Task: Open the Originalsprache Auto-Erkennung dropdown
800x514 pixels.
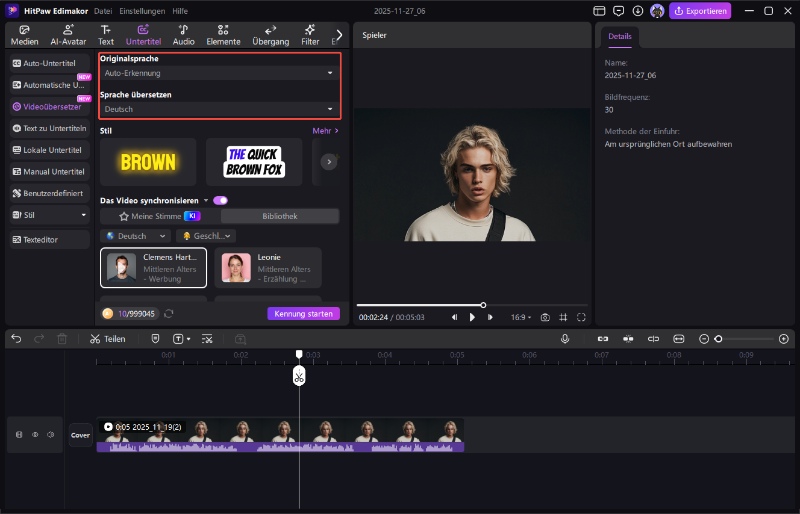Action: 219,73
